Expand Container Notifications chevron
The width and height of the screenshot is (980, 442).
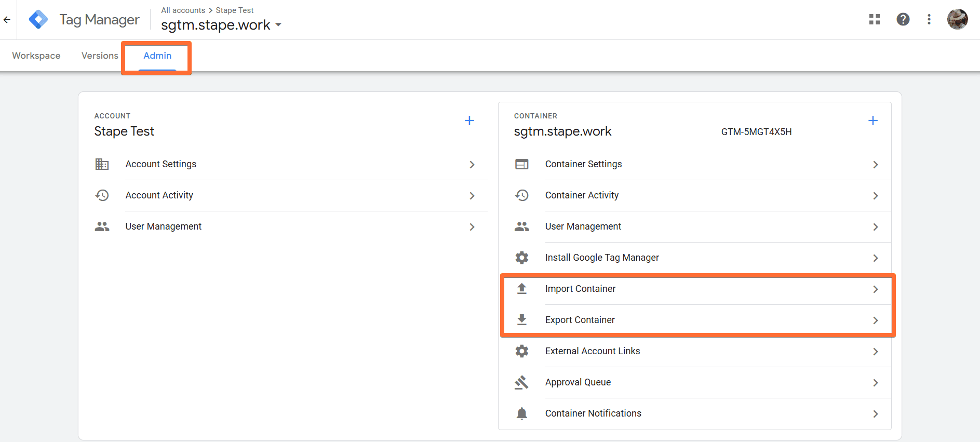[x=876, y=414]
